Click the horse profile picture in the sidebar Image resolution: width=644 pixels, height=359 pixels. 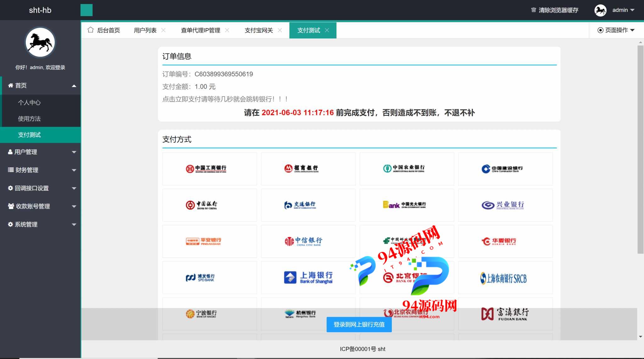click(x=40, y=42)
